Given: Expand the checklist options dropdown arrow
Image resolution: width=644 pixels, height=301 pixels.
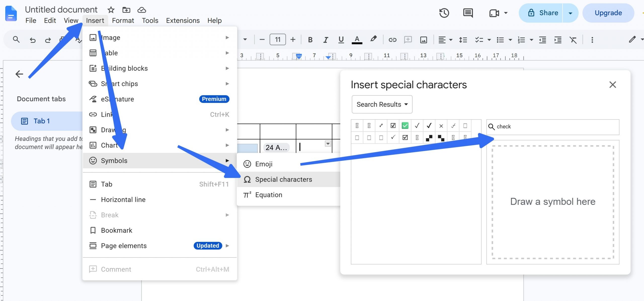Looking at the screenshot, I should point(489,40).
